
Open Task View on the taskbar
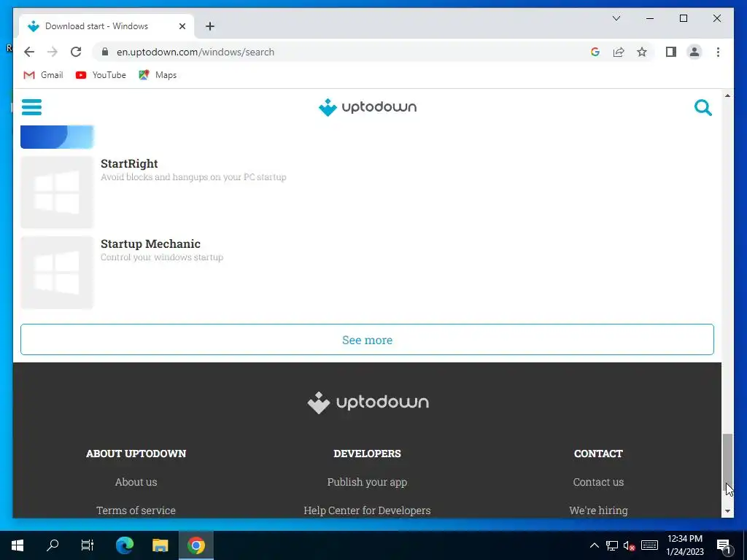[x=88, y=545]
